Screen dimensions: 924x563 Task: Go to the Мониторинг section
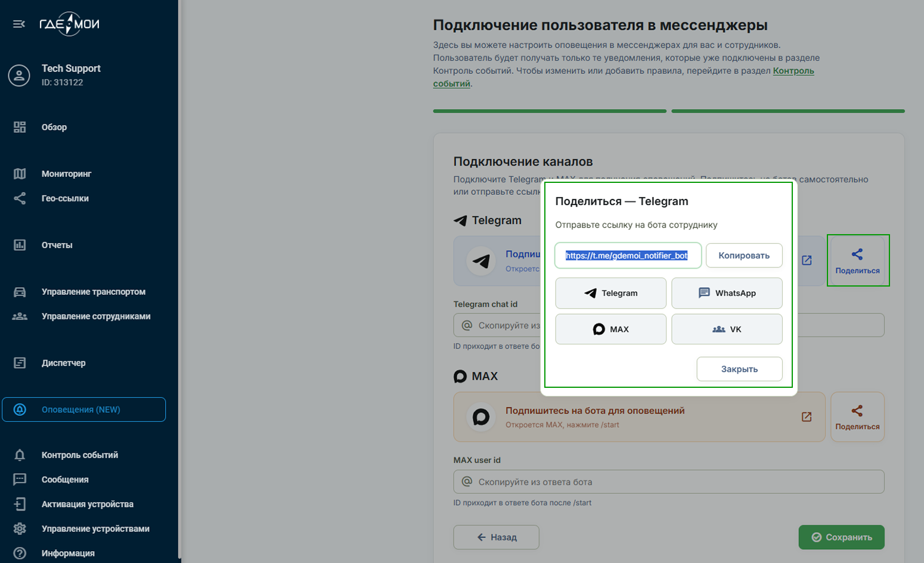(66, 173)
